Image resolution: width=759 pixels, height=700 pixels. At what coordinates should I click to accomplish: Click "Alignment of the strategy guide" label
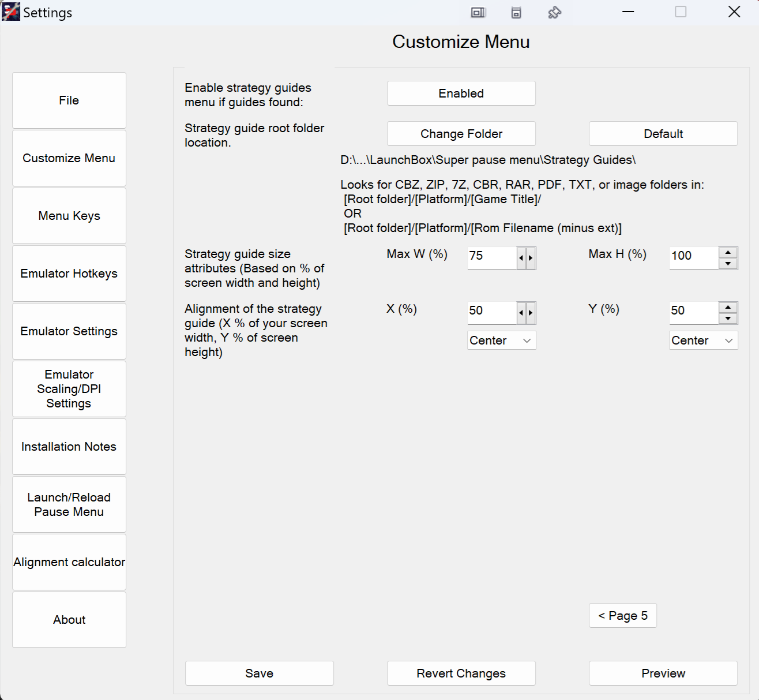tap(256, 330)
